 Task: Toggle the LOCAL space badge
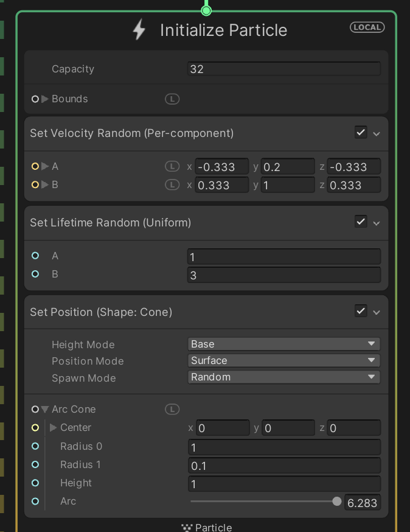pyautogui.click(x=367, y=27)
